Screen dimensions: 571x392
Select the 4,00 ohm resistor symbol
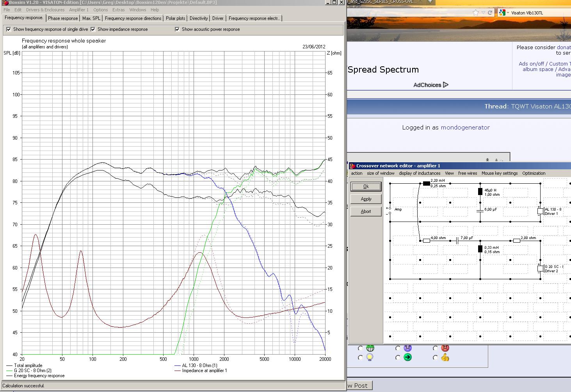[x=427, y=241]
